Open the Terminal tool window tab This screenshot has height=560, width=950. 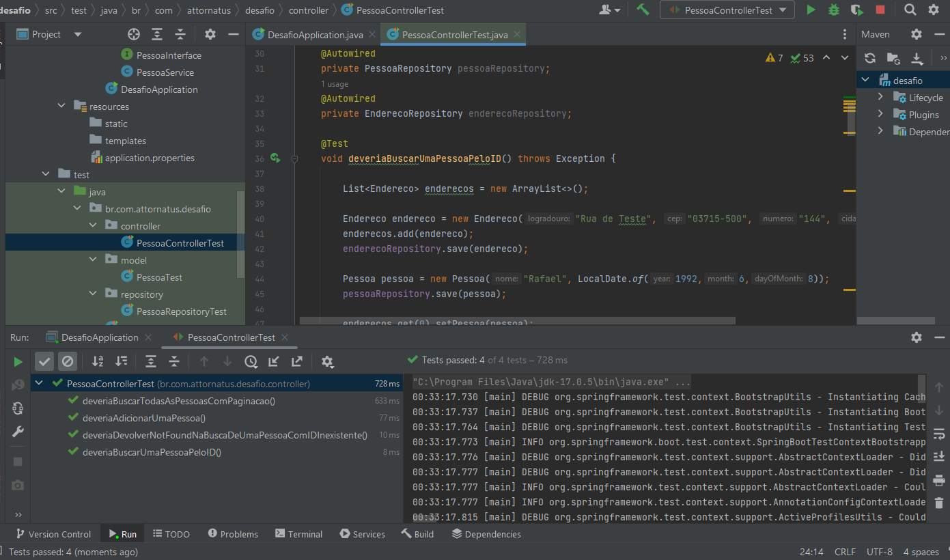click(298, 534)
